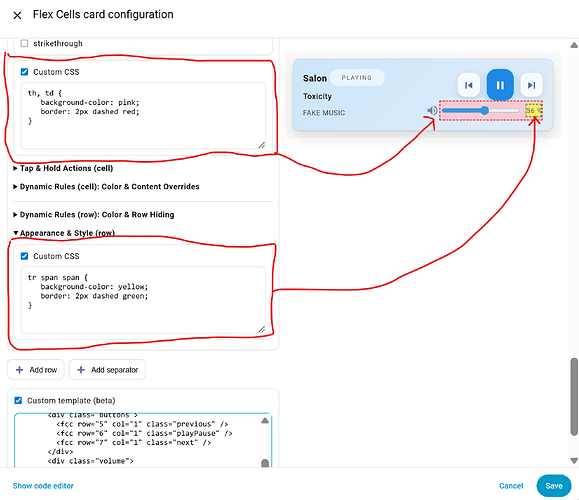Toggle the strikethrough checkbox
The height and width of the screenshot is (500, 579).
point(24,44)
